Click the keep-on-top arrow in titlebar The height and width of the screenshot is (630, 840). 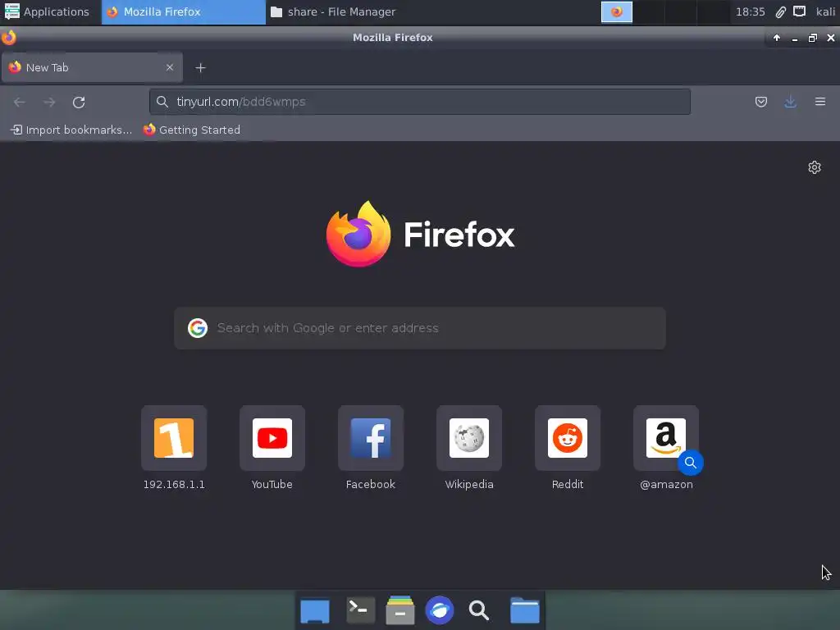(777, 38)
